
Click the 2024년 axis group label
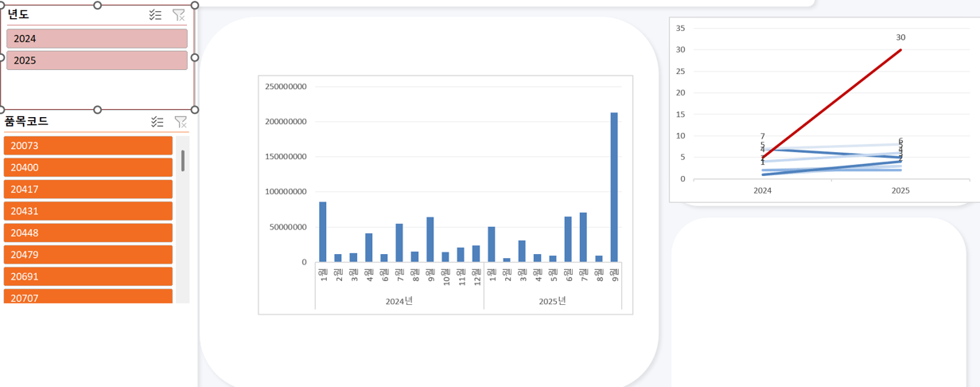pyautogui.click(x=399, y=301)
